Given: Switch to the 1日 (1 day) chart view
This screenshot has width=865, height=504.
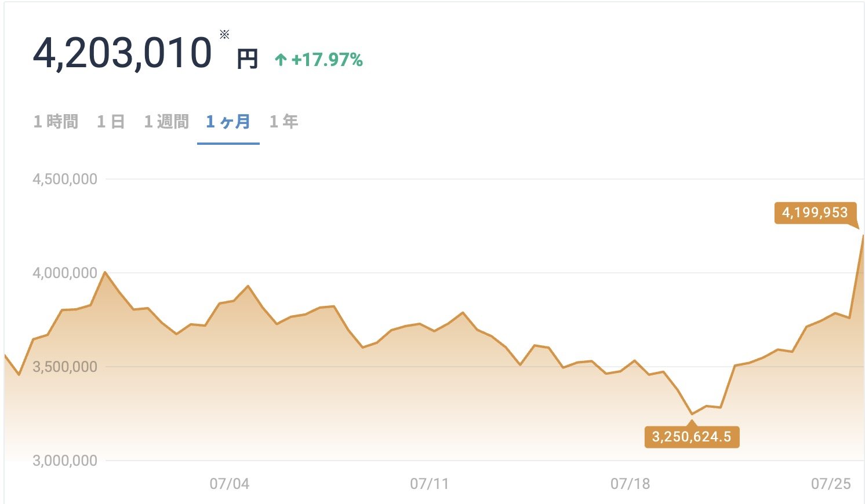Looking at the screenshot, I should (111, 121).
